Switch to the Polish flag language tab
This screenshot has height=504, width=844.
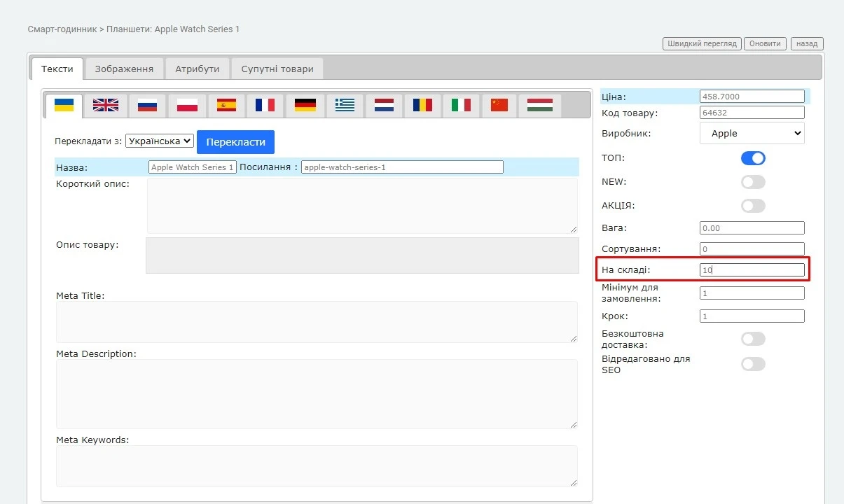[x=187, y=105]
